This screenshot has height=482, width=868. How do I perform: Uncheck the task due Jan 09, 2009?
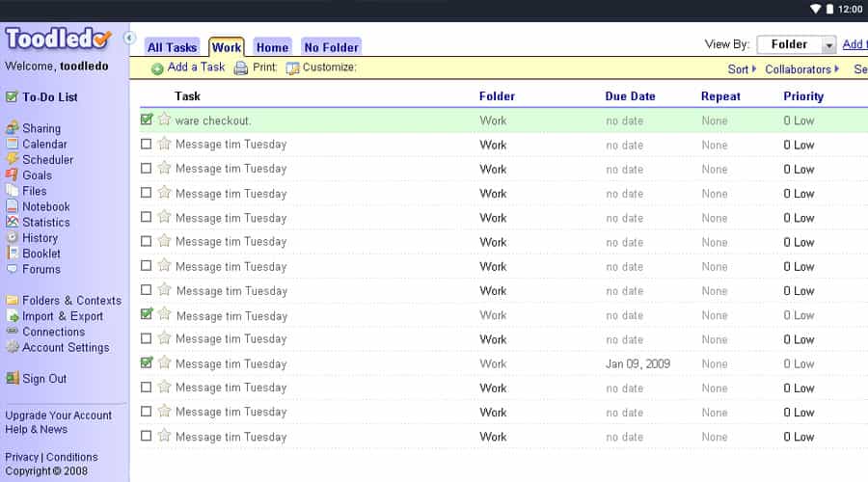[x=147, y=363]
